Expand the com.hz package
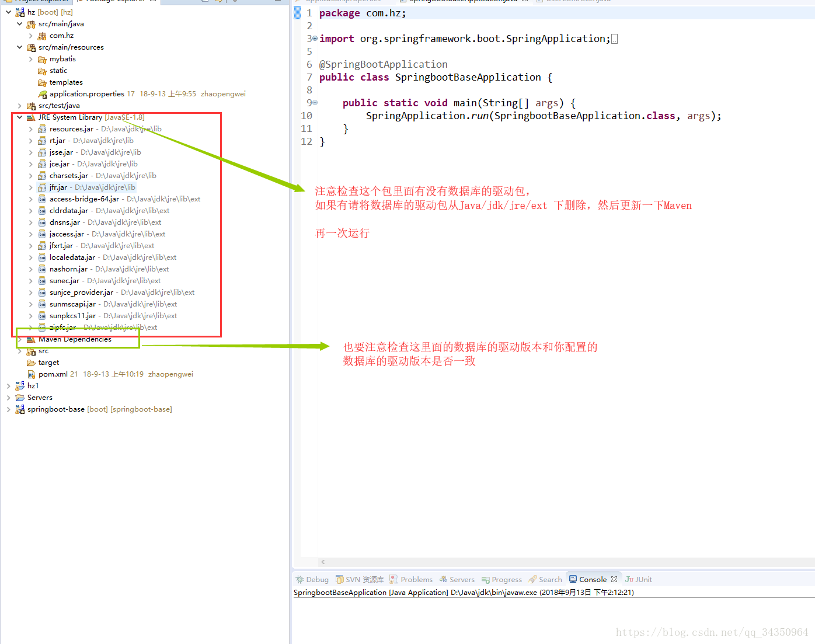This screenshot has height=644, width=815. click(x=31, y=36)
